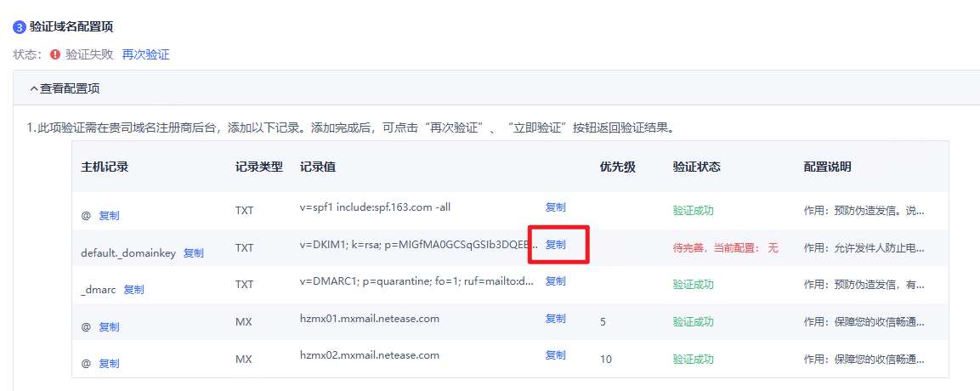
Task: Copy @ host record in SPF row
Action: 109,216
